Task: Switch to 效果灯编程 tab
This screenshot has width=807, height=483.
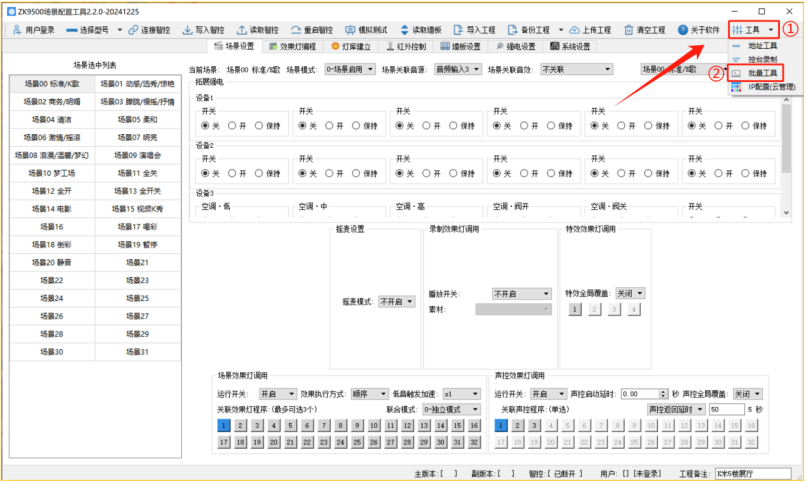Action: (x=292, y=46)
